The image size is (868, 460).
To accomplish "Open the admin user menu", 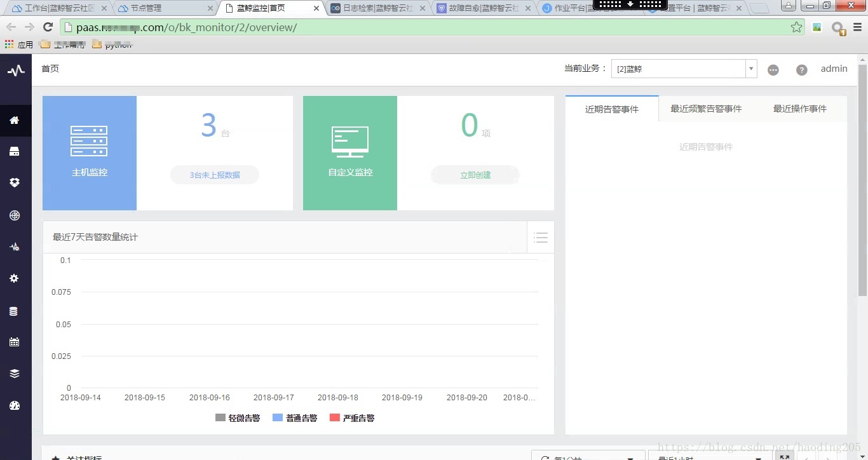I will (834, 69).
